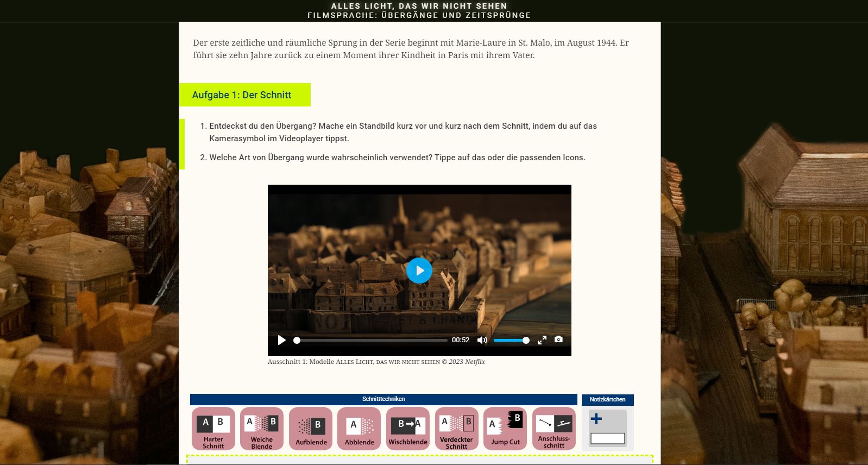
Task: Select the Jump Cut icon
Action: click(x=505, y=429)
